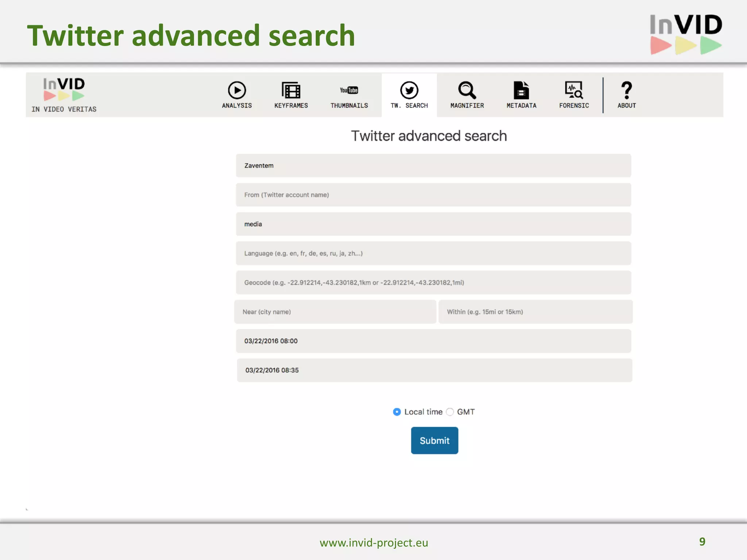747x560 pixels.
Task: Click the slide page number 9
Action: tap(702, 541)
